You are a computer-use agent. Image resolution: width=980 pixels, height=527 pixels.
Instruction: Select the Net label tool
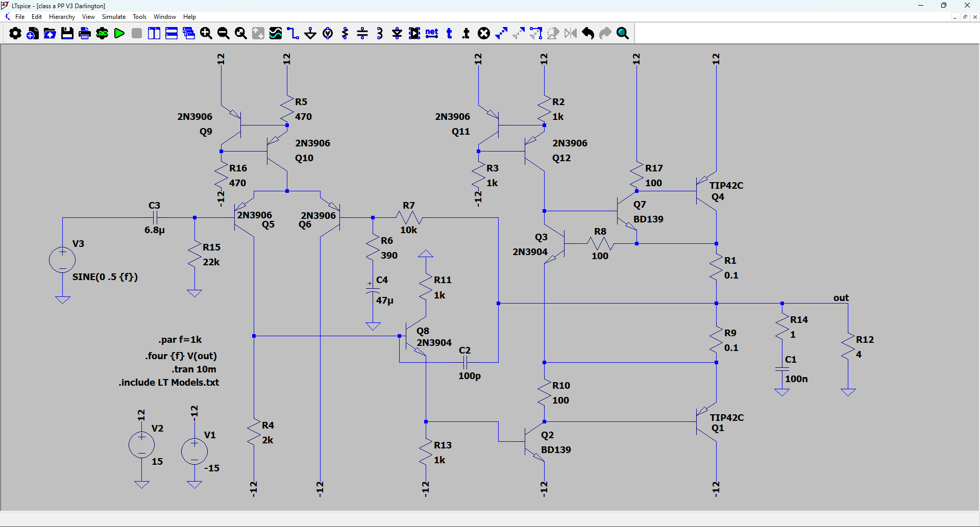coord(432,34)
